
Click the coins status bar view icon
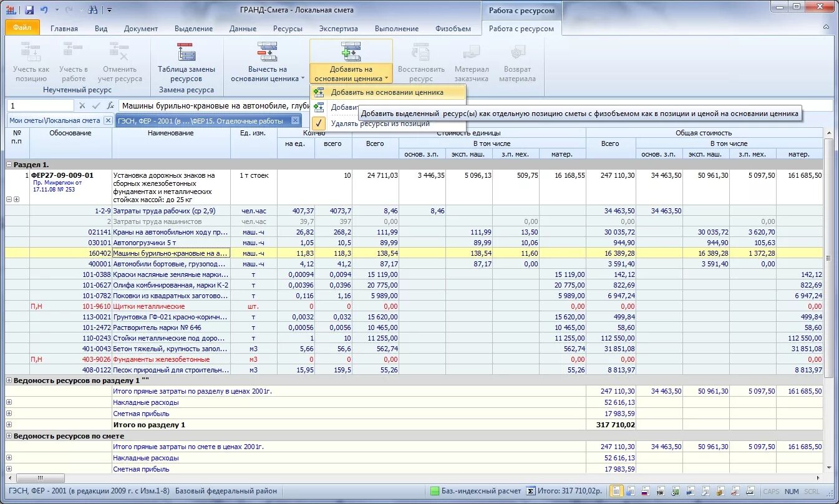(721, 492)
